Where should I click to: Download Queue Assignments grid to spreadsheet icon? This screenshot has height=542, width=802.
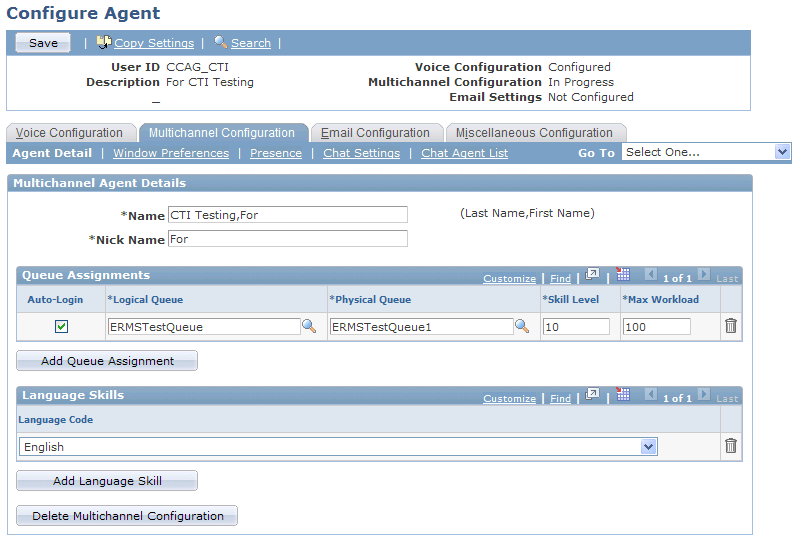(622, 274)
